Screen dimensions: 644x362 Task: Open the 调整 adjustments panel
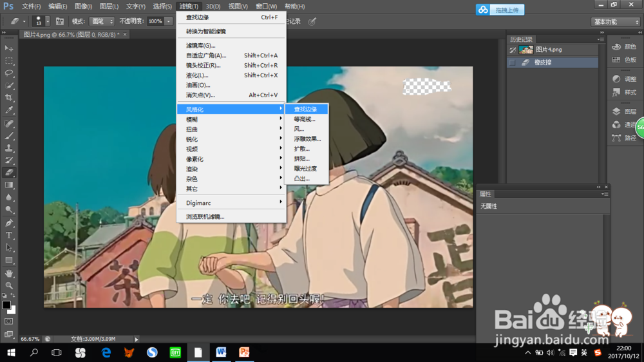pyautogui.click(x=624, y=79)
